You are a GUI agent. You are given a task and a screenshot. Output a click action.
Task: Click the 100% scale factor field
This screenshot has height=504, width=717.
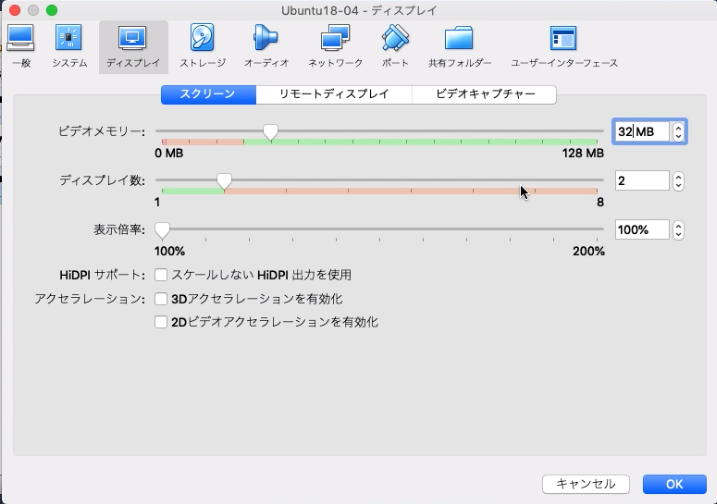642,230
